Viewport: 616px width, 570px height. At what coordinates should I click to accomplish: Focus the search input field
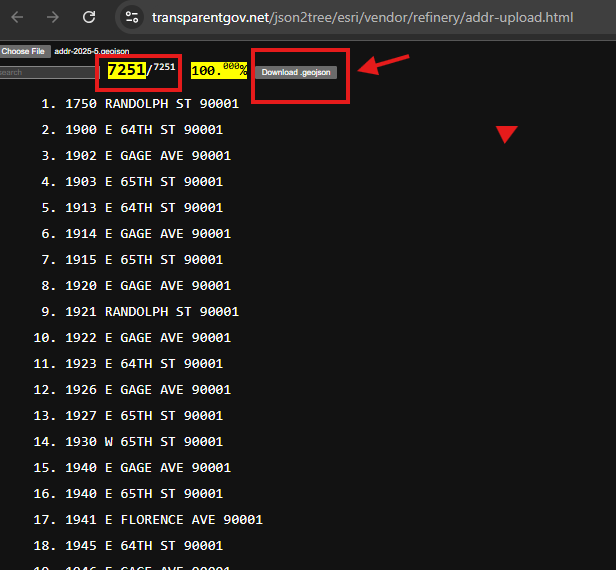point(25,72)
